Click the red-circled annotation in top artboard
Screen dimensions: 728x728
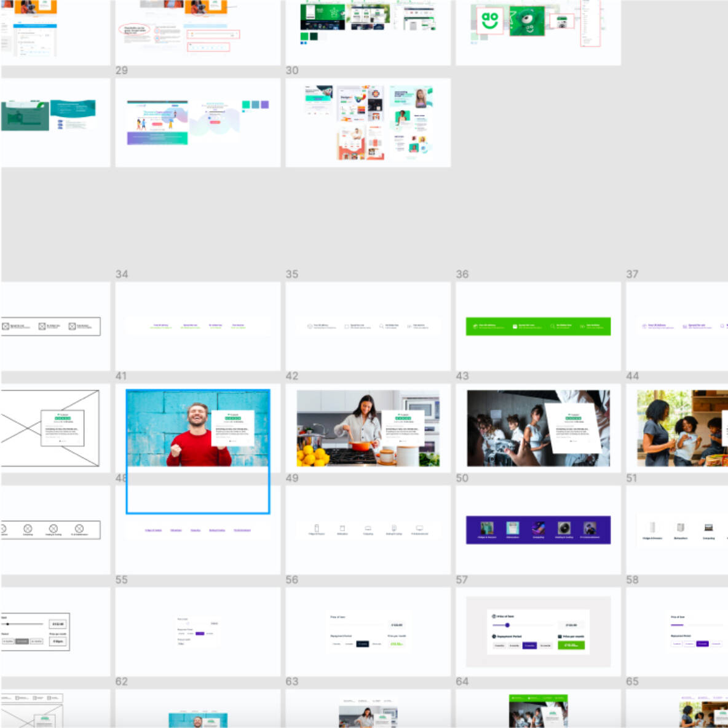[x=133, y=30]
